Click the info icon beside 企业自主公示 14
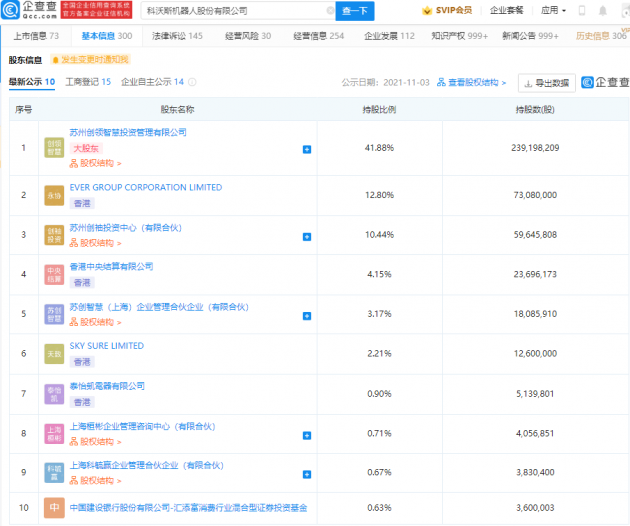The width and height of the screenshot is (630, 526). point(192,82)
